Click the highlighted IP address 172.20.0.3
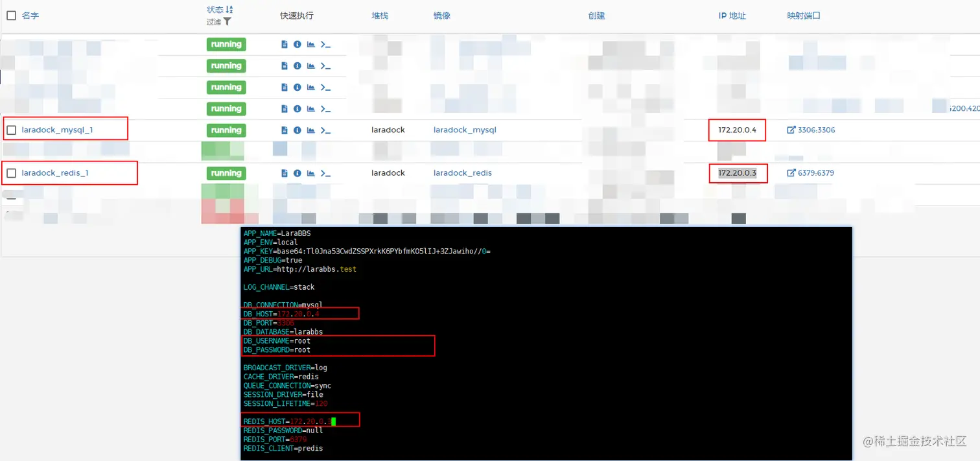 coord(737,173)
